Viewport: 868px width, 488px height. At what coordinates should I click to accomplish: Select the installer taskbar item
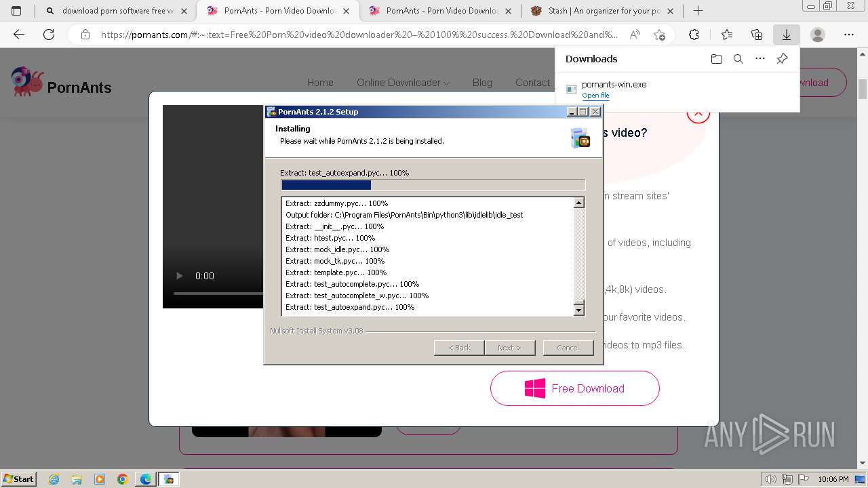tap(169, 479)
